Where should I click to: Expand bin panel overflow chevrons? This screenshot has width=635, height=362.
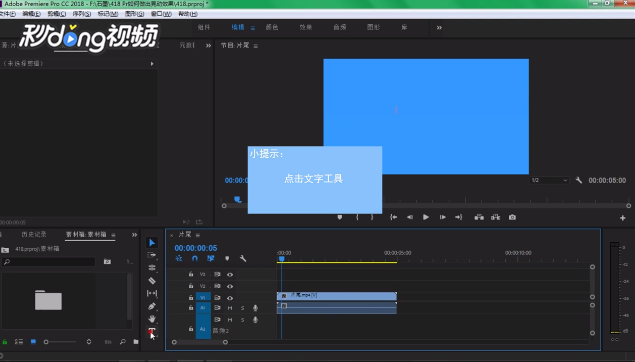pos(134,235)
